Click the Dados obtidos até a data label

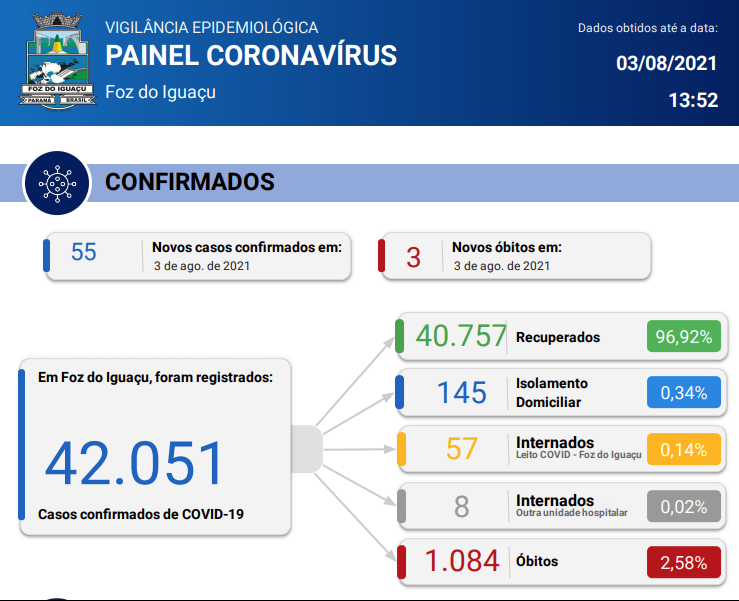pos(648,28)
